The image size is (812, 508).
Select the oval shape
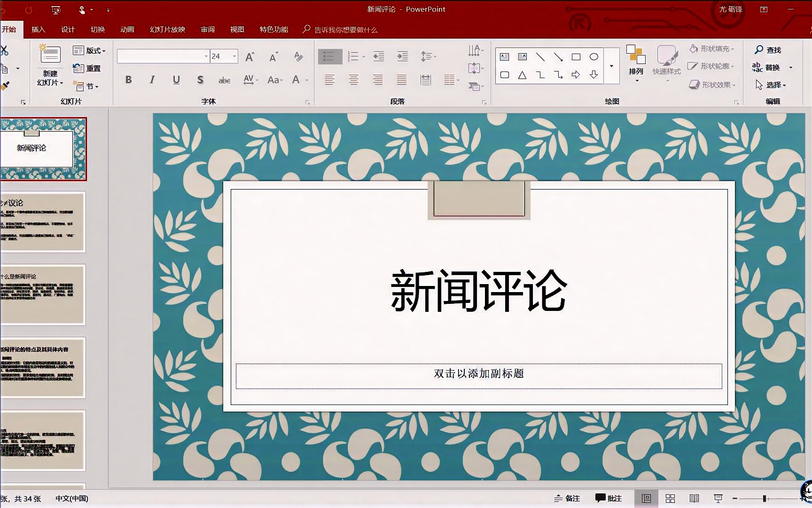point(594,57)
